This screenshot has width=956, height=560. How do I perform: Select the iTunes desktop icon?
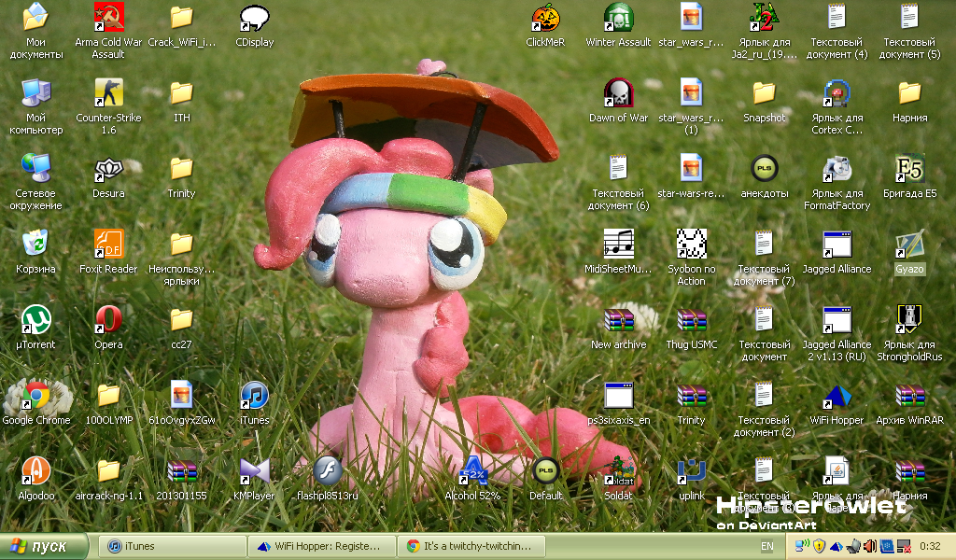[254, 395]
